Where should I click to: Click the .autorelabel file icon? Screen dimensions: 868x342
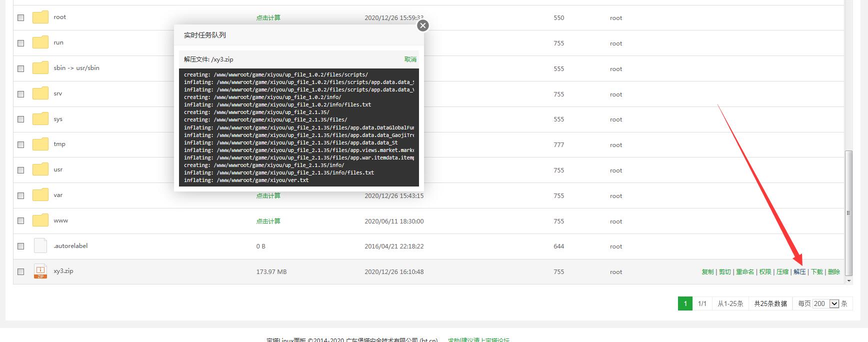click(x=40, y=246)
